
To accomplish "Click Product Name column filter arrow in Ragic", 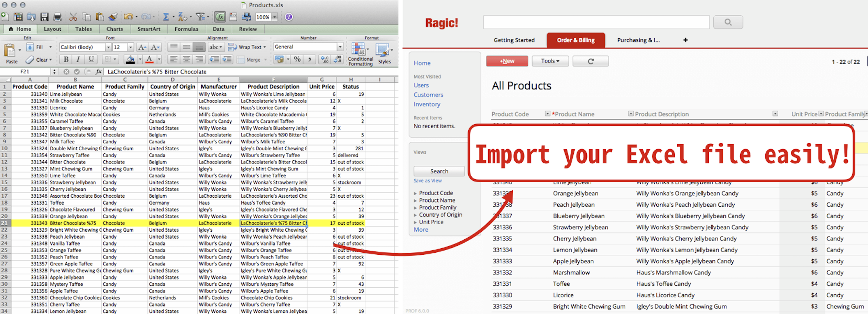I will point(630,114).
